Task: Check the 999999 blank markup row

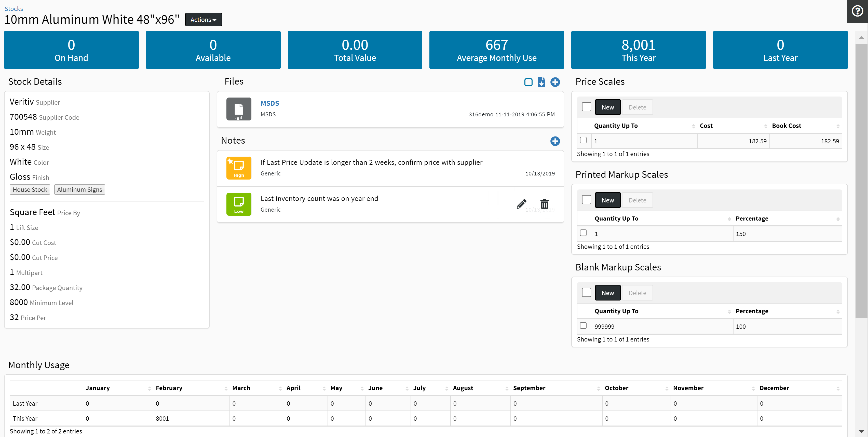Action: 583,325
